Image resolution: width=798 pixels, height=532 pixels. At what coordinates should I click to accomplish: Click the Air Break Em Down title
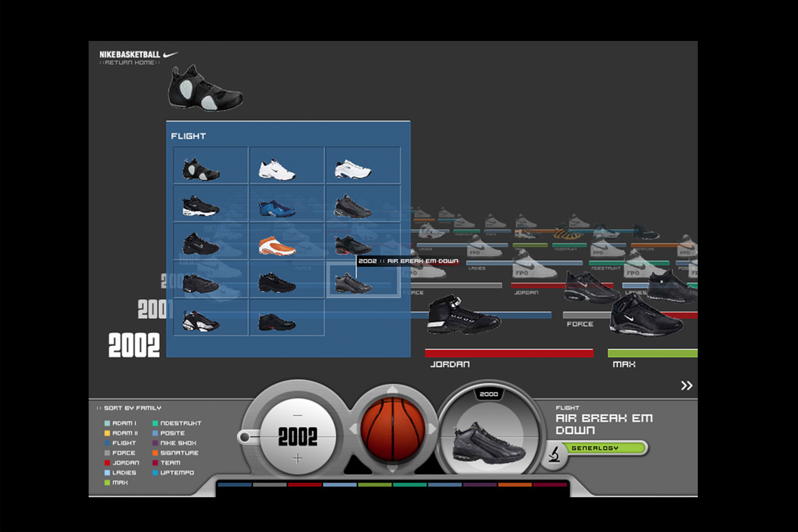pos(604,424)
